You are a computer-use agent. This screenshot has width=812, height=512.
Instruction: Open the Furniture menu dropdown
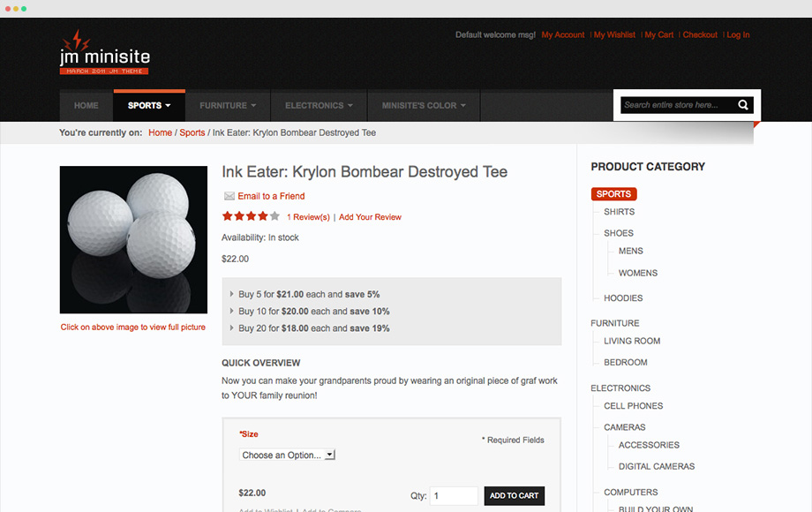(x=228, y=106)
